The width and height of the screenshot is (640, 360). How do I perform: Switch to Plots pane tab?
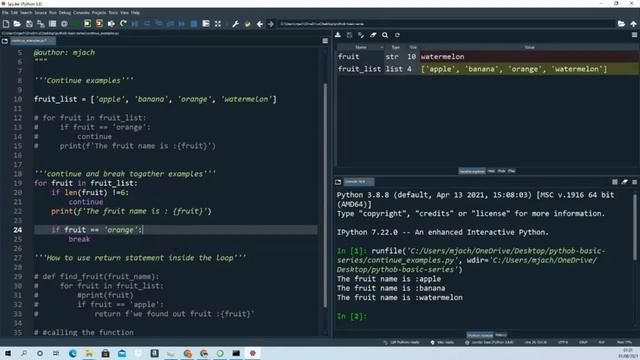pos(502,171)
